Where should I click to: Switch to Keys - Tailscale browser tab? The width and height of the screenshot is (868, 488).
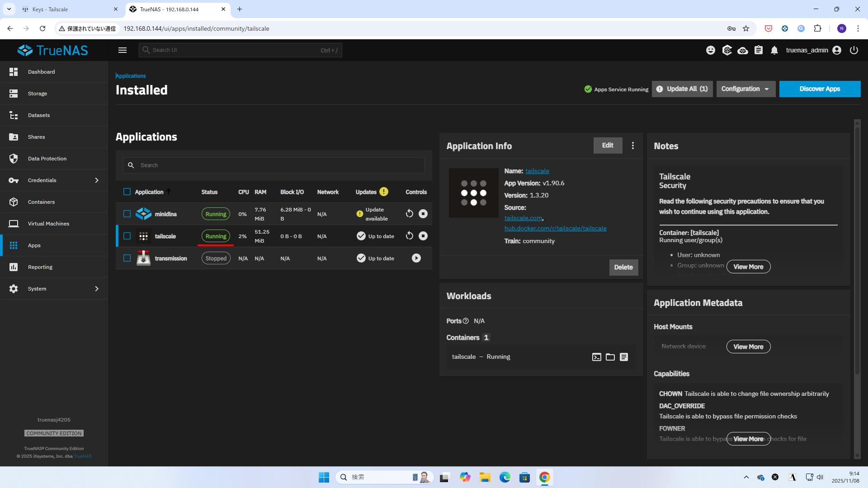[x=68, y=9]
